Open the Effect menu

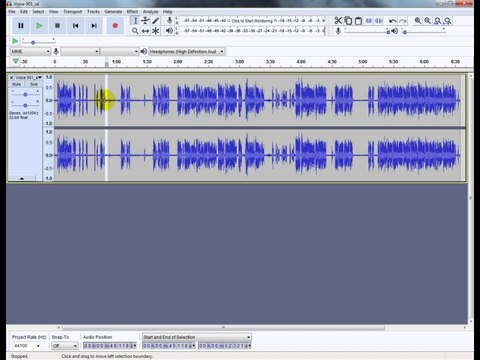(x=132, y=12)
